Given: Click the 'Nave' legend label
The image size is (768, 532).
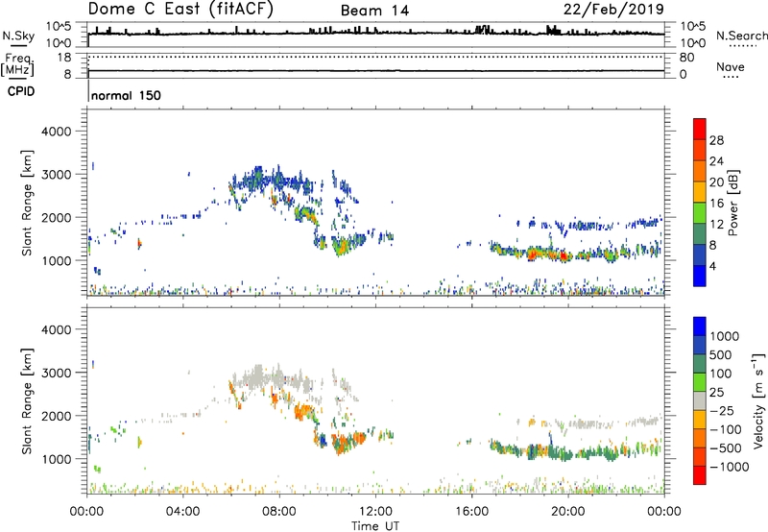Looking at the screenshot, I should coord(731,67).
